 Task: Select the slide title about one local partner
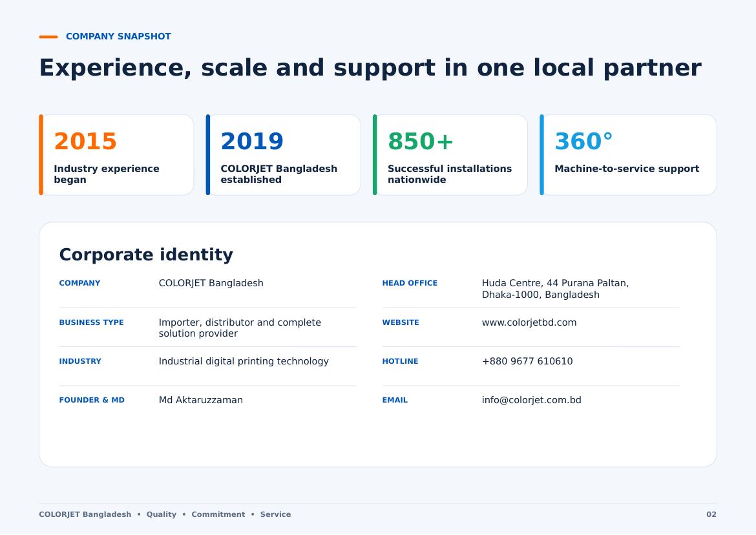coord(370,67)
